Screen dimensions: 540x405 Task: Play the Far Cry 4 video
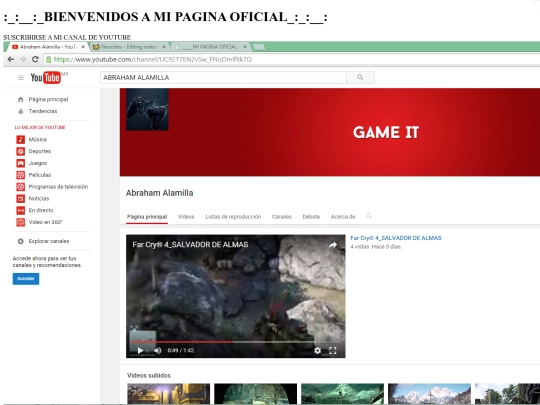pyautogui.click(x=141, y=351)
